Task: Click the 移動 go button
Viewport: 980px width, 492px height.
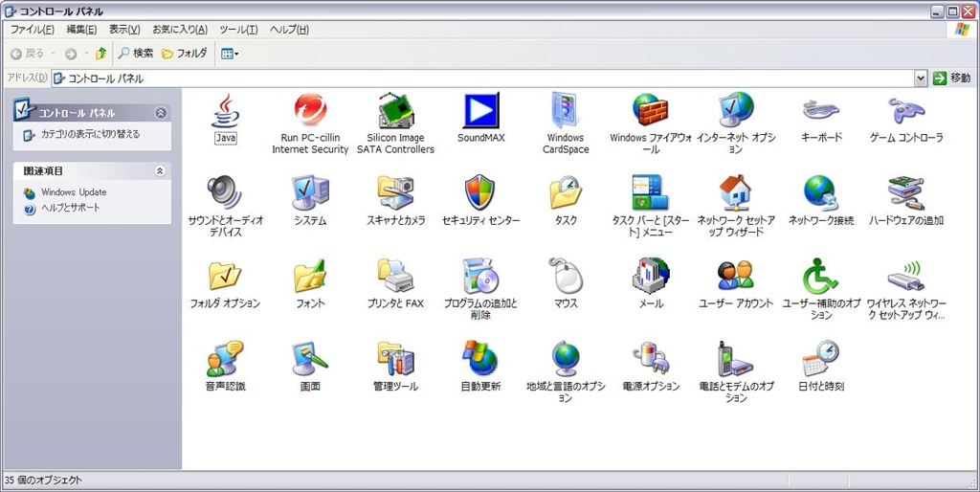Action: click(x=952, y=78)
